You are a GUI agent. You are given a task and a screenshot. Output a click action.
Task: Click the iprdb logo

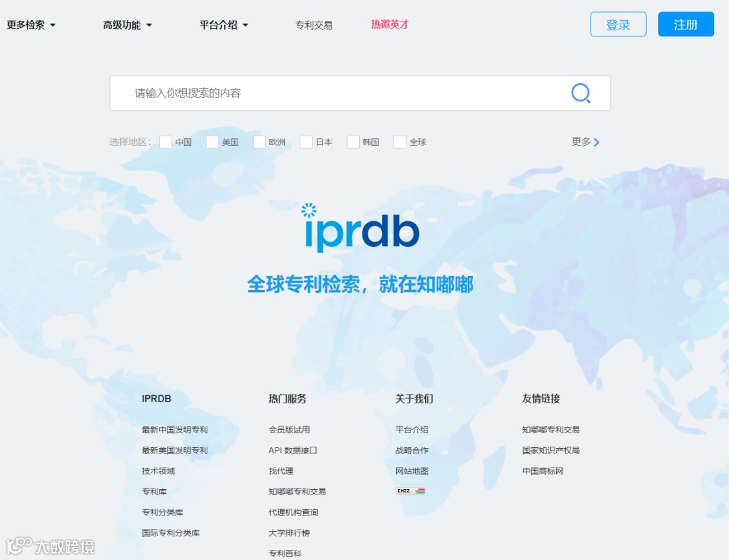[x=360, y=227]
